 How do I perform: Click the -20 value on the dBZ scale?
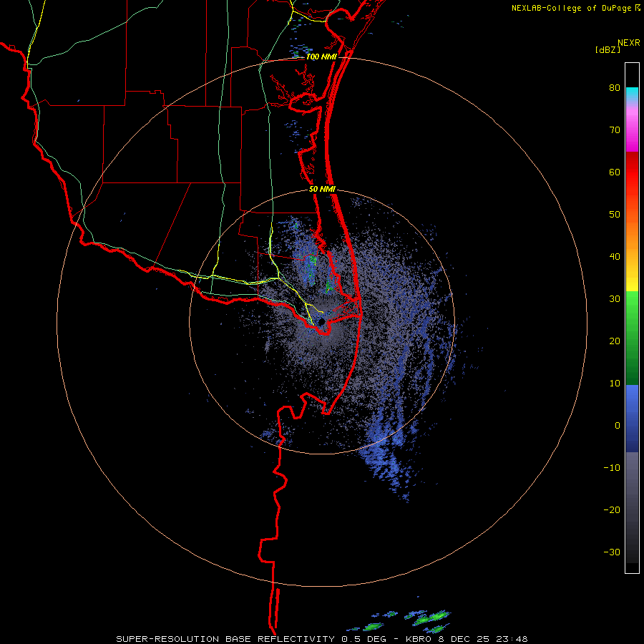[x=612, y=510]
